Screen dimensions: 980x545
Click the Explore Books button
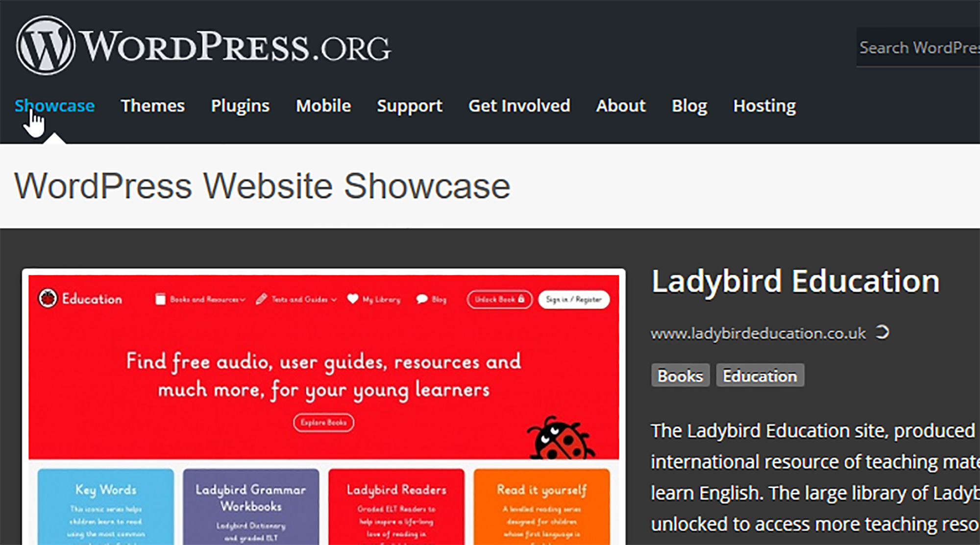(323, 422)
